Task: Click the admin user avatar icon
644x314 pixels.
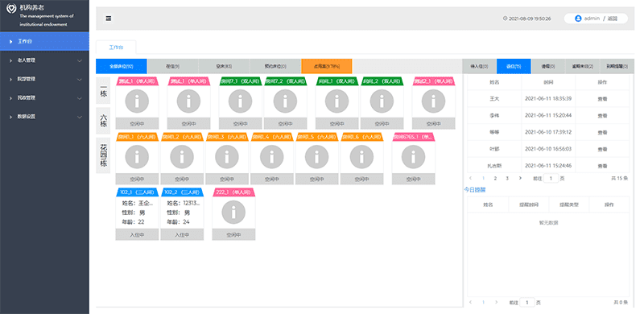Action: [578, 19]
